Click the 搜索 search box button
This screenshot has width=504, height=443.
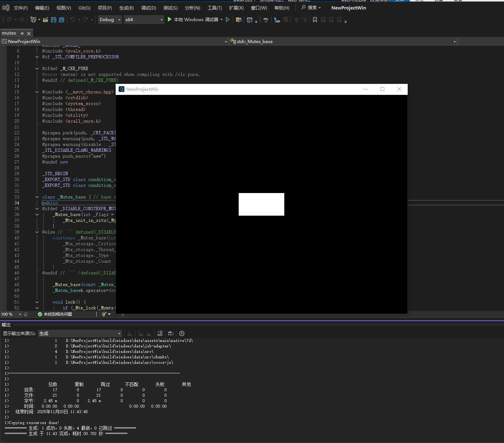pyautogui.click(x=311, y=8)
